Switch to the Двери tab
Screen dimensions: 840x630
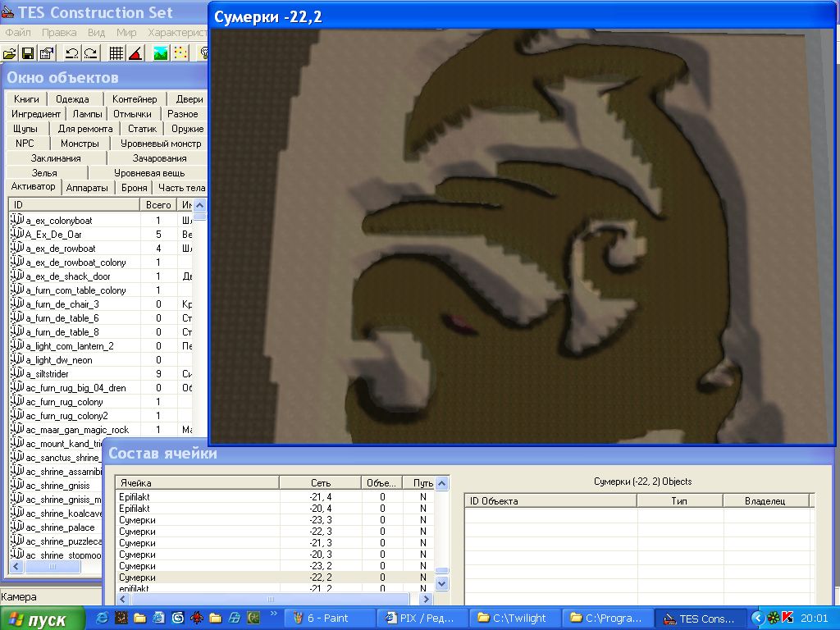pyautogui.click(x=189, y=99)
